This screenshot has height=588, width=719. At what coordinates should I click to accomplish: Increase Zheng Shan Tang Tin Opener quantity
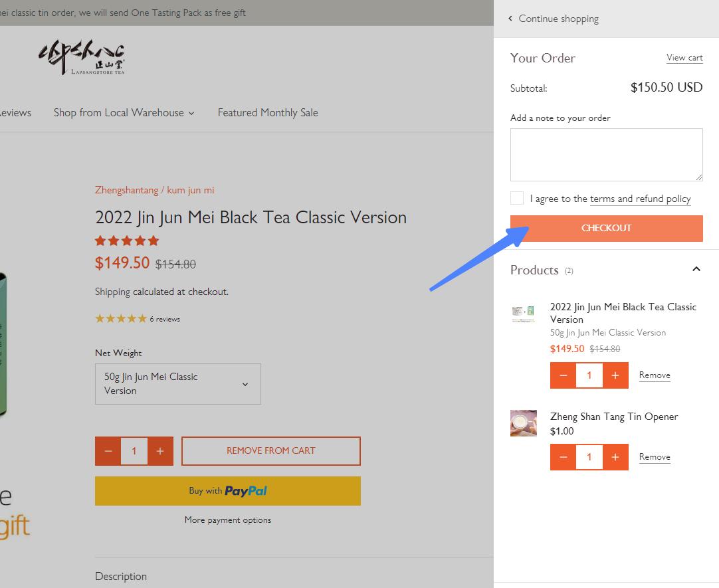click(615, 457)
